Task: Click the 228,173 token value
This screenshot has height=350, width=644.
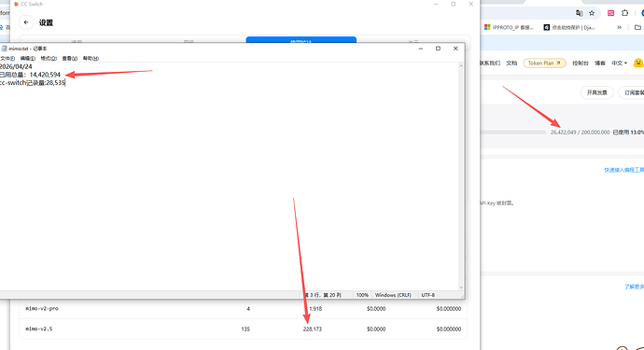Action: [313, 329]
